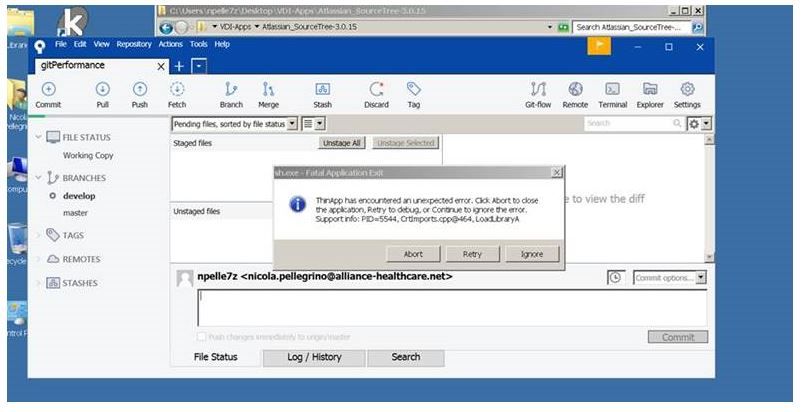Click the Unstage All button
Viewport: 810px width, 412px height.
point(341,143)
